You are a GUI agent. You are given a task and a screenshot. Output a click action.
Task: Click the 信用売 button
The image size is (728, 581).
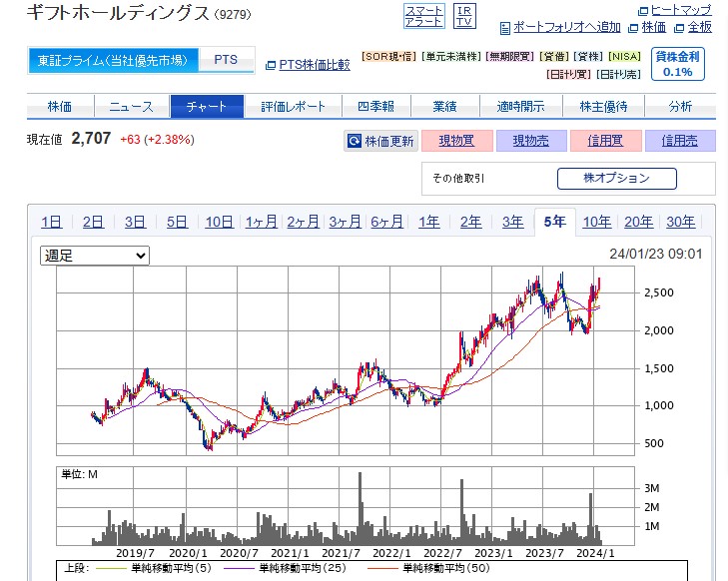(x=680, y=141)
